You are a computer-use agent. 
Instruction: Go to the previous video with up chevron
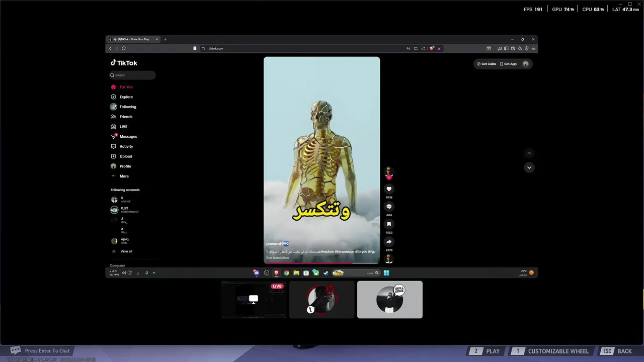[x=529, y=153]
